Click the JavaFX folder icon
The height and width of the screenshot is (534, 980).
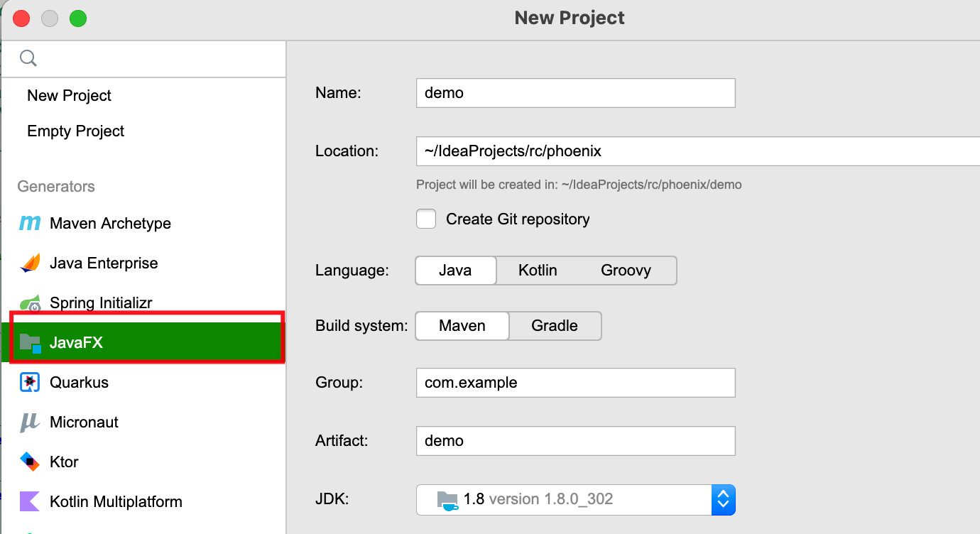(x=30, y=343)
